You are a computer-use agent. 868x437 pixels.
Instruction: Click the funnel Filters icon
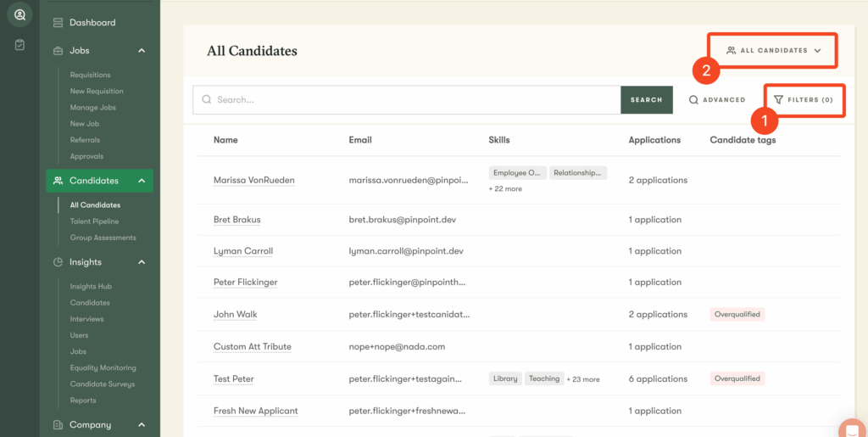[x=778, y=99]
